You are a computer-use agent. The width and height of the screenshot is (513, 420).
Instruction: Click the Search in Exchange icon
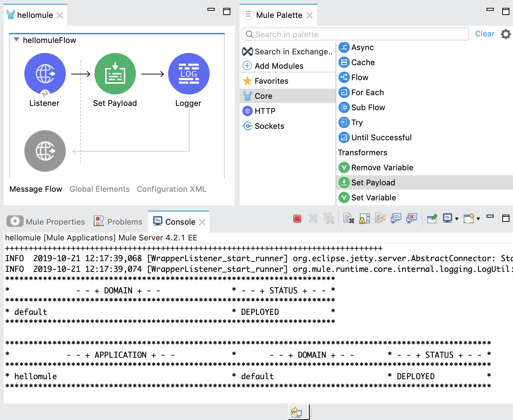tap(247, 52)
